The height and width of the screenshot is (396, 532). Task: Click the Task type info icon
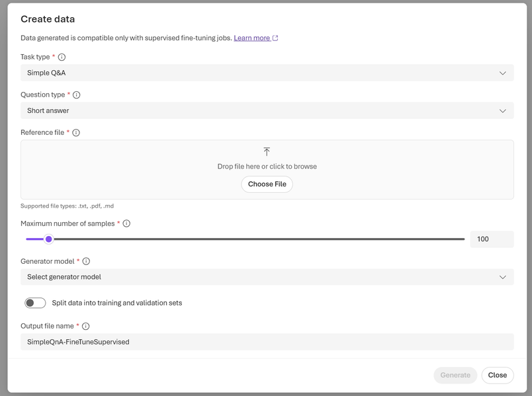62,58
